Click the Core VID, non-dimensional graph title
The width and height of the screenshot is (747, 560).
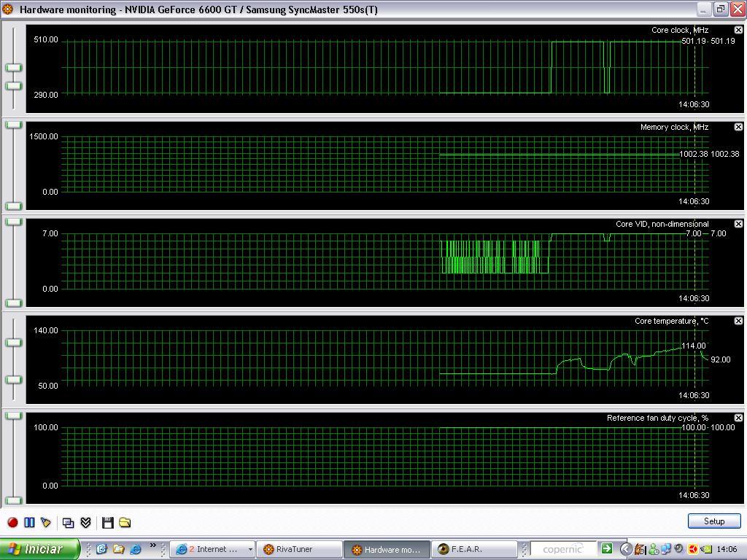tap(662, 224)
